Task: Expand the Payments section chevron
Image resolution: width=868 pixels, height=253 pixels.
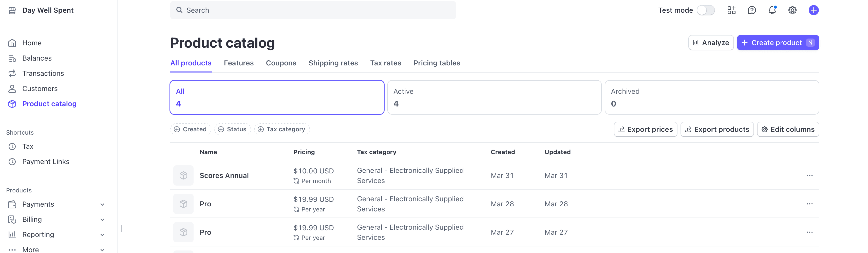Action: [x=102, y=204]
